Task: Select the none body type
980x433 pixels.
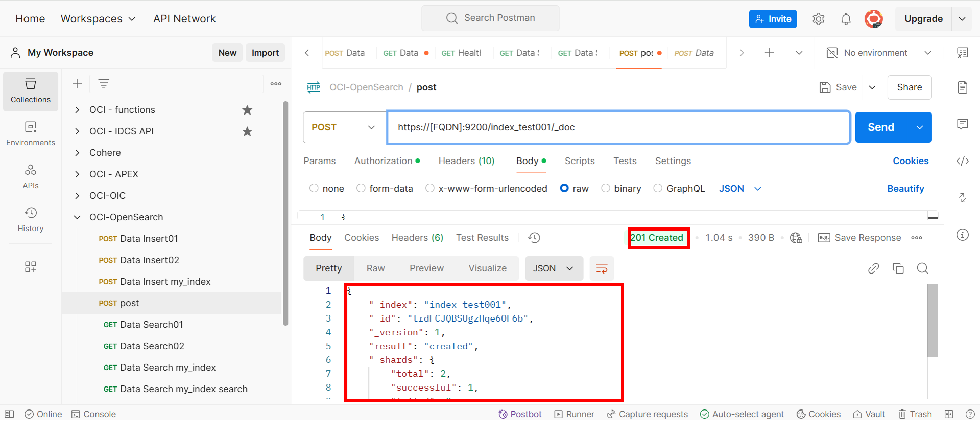Action: pos(314,188)
